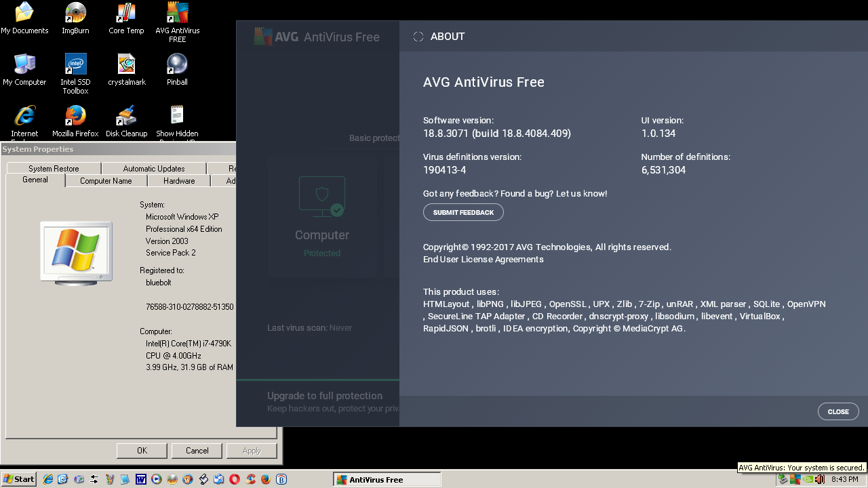Open the Start menu
The height and width of the screenshot is (488, 868).
pyautogui.click(x=19, y=479)
